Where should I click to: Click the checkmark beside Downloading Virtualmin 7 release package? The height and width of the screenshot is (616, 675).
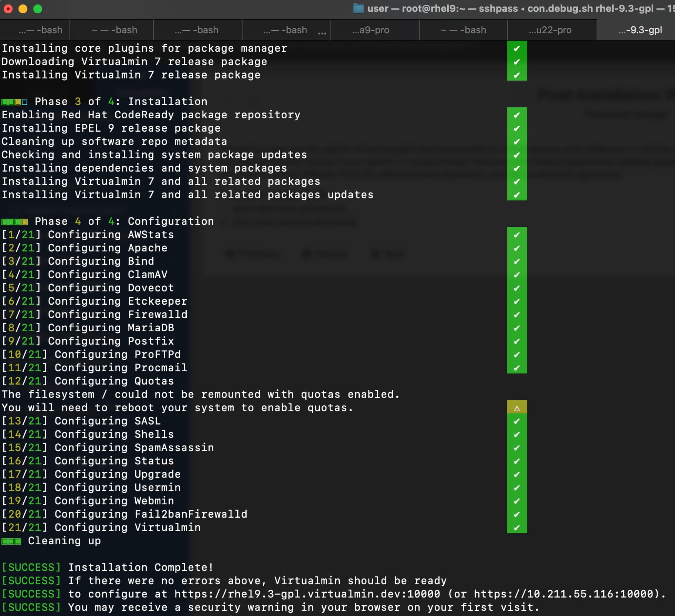click(517, 61)
